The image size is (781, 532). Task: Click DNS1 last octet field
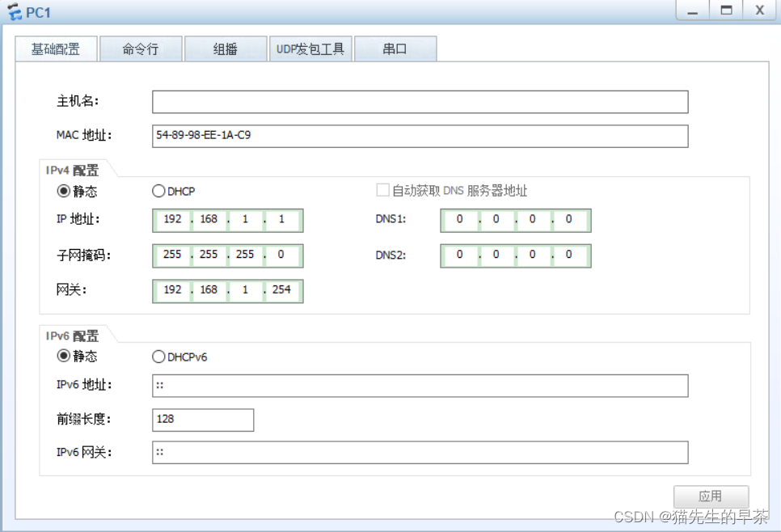569,220
